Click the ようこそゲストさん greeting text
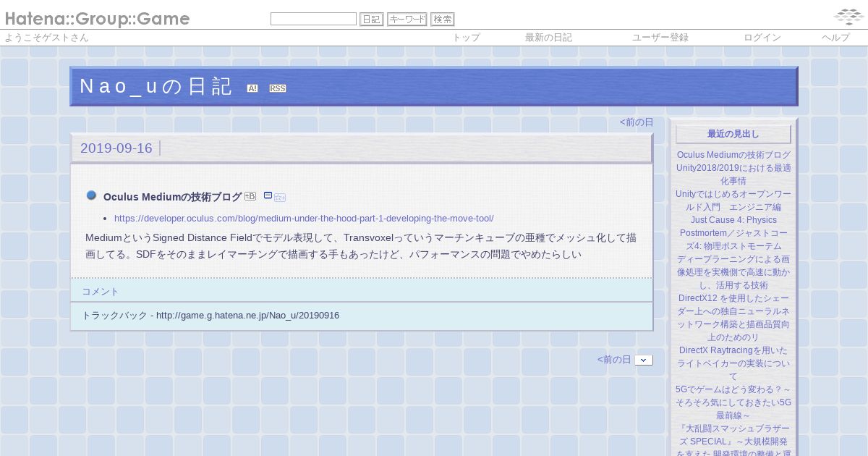The height and width of the screenshot is (456, 868). pyautogui.click(x=46, y=38)
